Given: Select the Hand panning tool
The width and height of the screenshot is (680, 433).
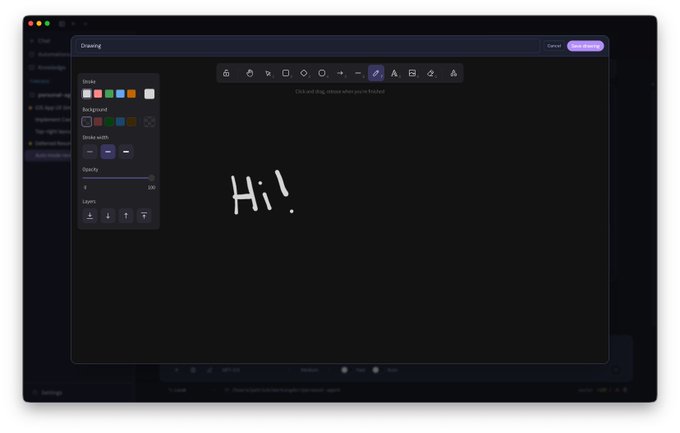Looking at the screenshot, I should 249,73.
